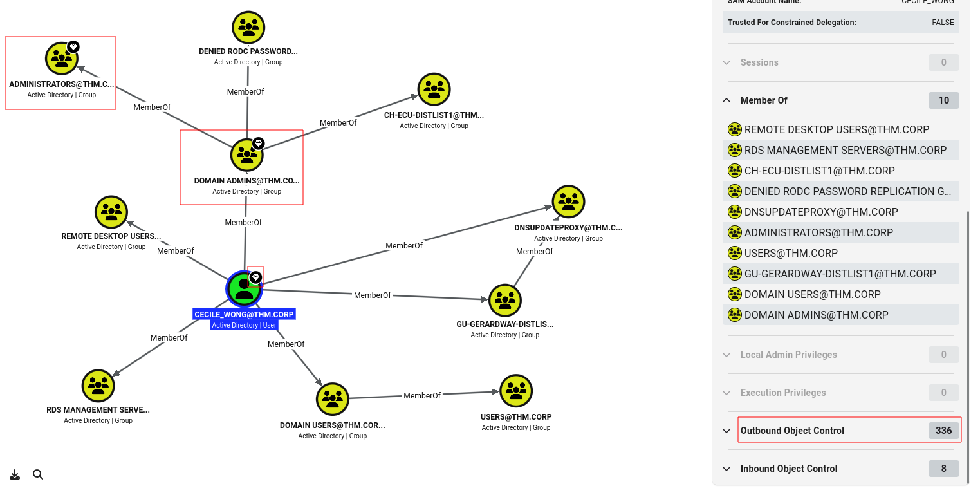
Task: Select the CECILE_WONG user node
Action: pos(244,290)
